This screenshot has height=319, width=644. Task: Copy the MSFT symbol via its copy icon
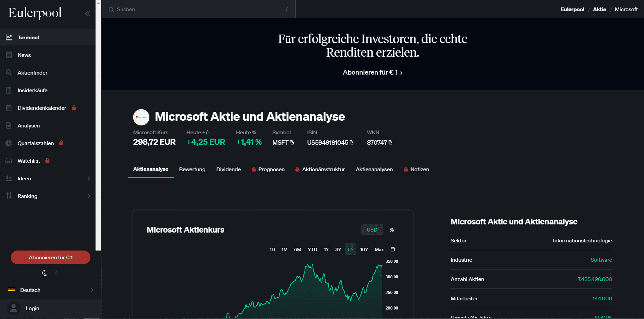click(x=292, y=143)
